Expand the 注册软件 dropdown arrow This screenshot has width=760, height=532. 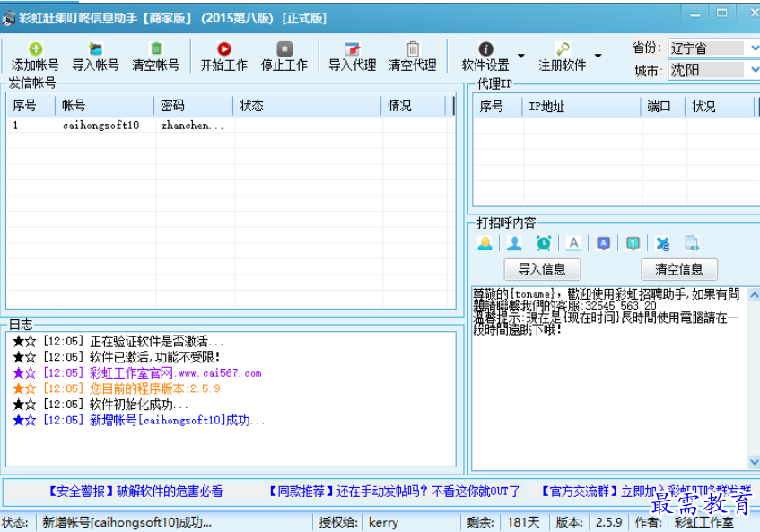pos(598,57)
